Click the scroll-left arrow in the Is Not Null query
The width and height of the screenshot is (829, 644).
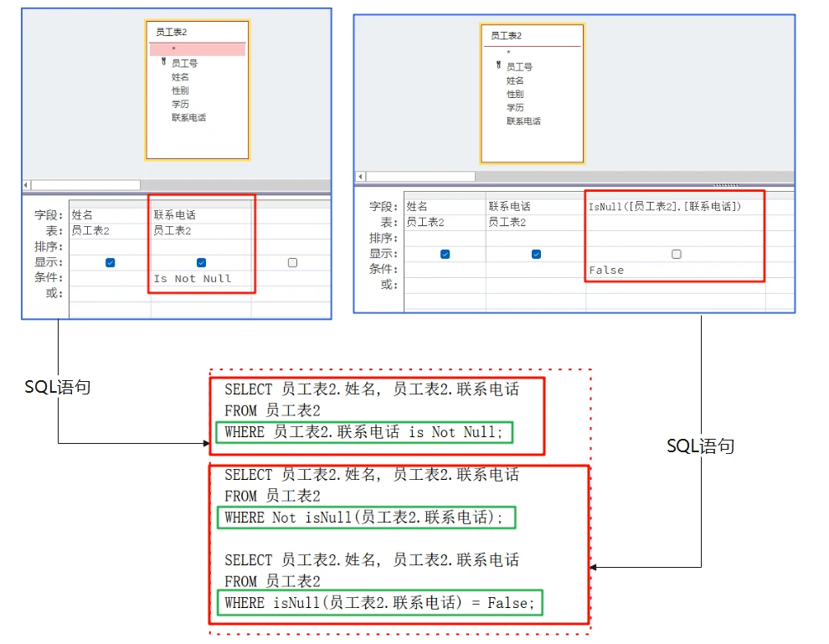click(26, 185)
